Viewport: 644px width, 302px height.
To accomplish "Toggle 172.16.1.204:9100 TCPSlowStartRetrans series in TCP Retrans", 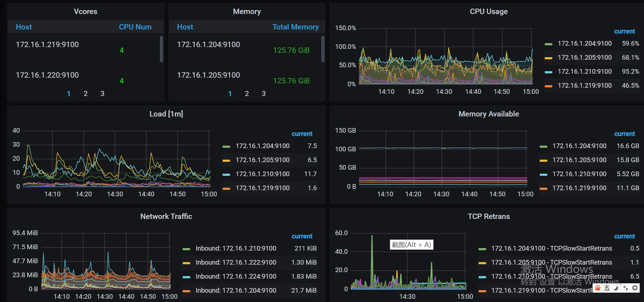I will tap(551, 248).
